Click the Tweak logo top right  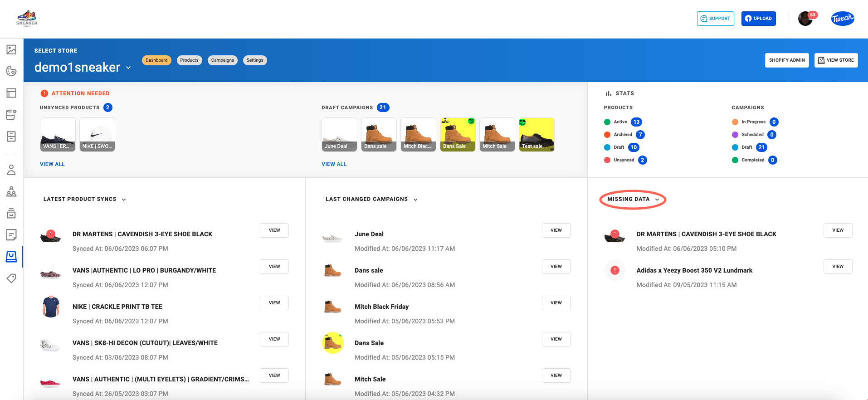pyautogui.click(x=843, y=19)
